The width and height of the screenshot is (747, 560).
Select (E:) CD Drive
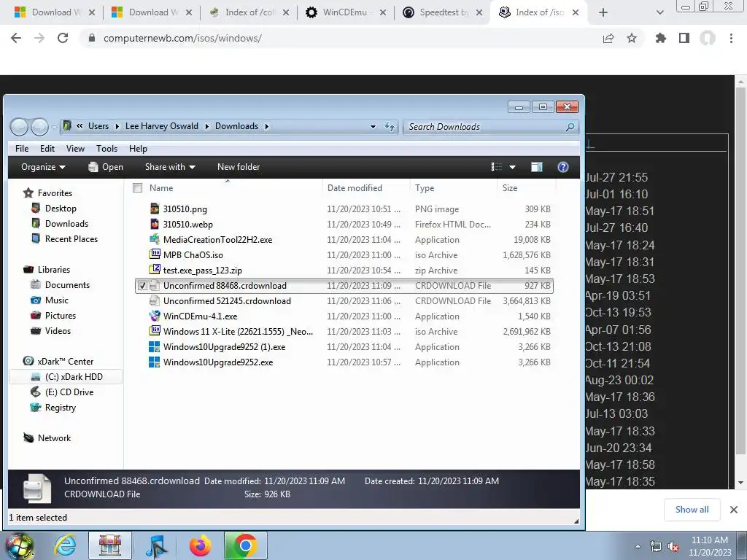pos(69,392)
